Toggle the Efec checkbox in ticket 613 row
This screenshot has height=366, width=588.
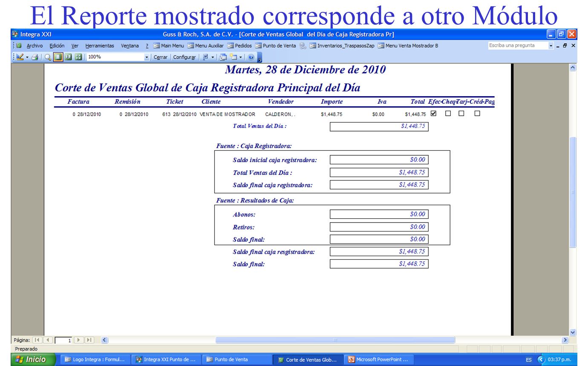click(x=434, y=114)
